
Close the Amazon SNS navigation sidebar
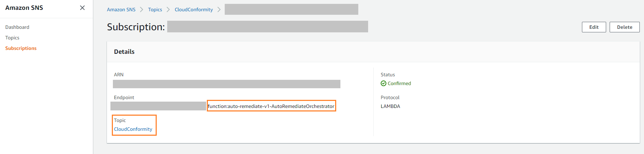[82, 8]
